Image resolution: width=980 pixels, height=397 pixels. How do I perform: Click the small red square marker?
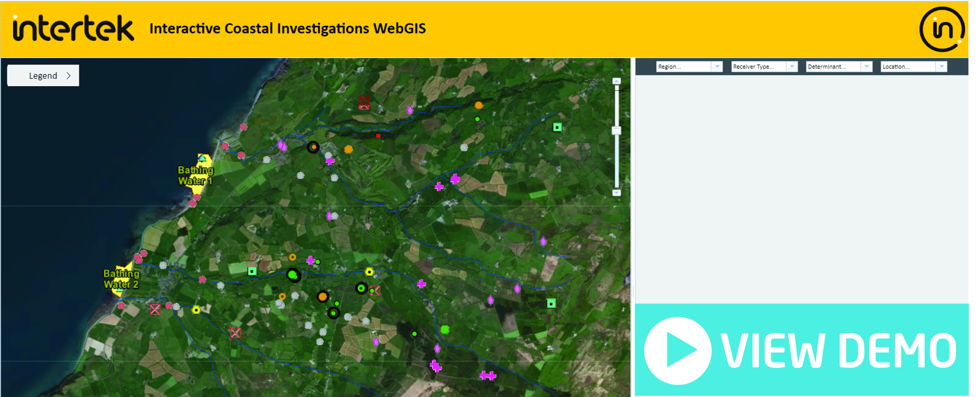point(378,136)
